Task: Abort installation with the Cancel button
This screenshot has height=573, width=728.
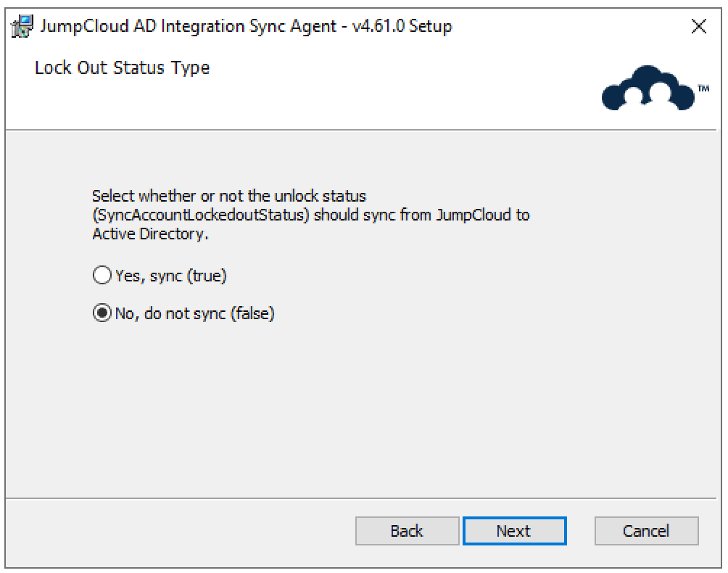Action: (x=645, y=531)
